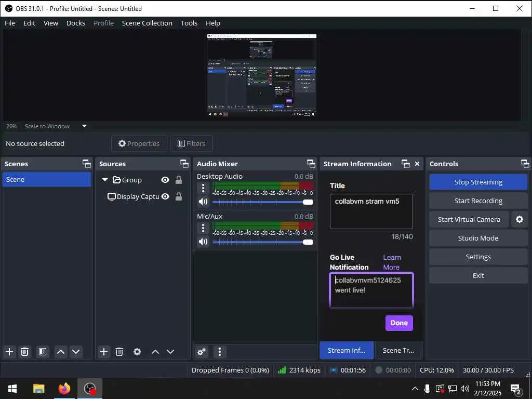This screenshot has height=399, width=532.
Task: Collapse the Group source tree
Action: pos(105,180)
